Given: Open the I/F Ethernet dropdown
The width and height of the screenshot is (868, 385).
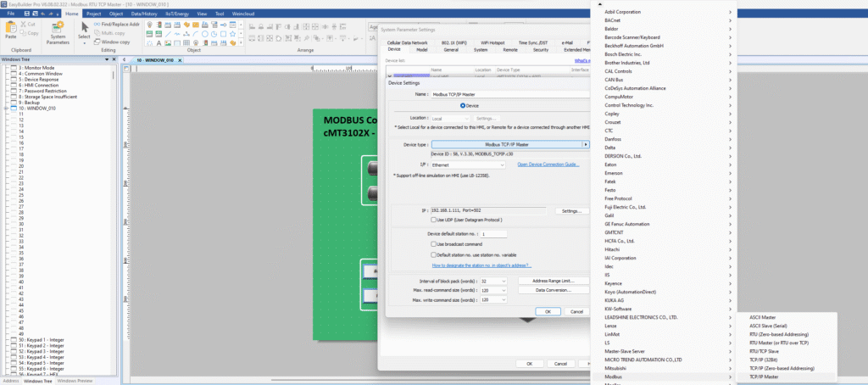Looking at the screenshot, I should [x=468, y=165].
